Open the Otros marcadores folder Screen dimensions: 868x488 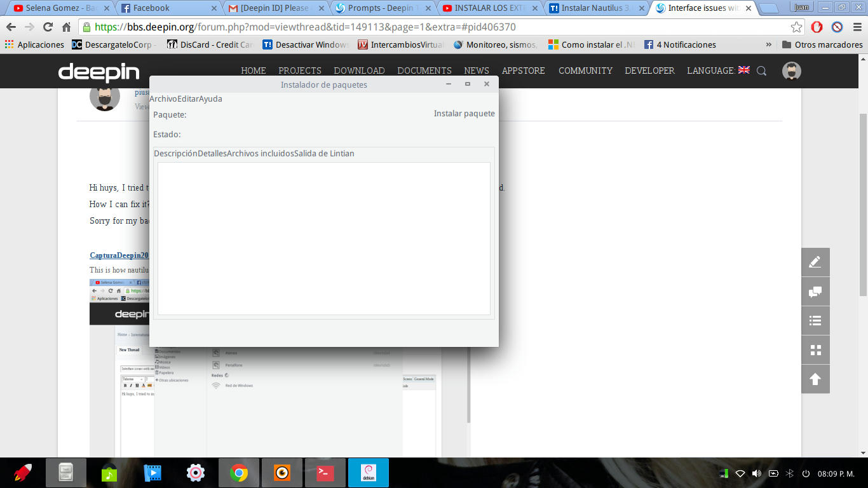(822, 44)
